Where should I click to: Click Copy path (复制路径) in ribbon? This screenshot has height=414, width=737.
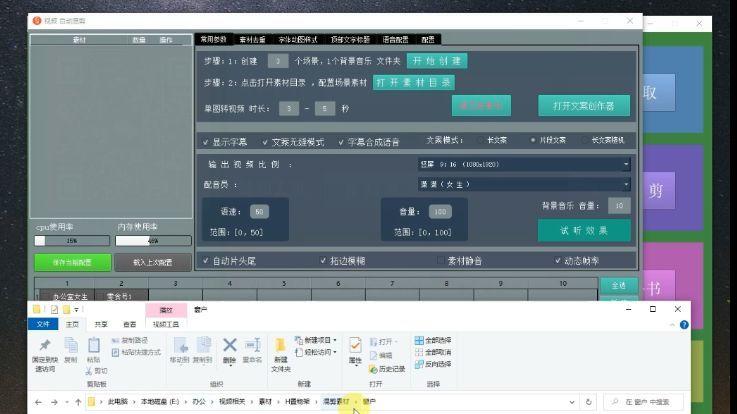click(130, 340)
